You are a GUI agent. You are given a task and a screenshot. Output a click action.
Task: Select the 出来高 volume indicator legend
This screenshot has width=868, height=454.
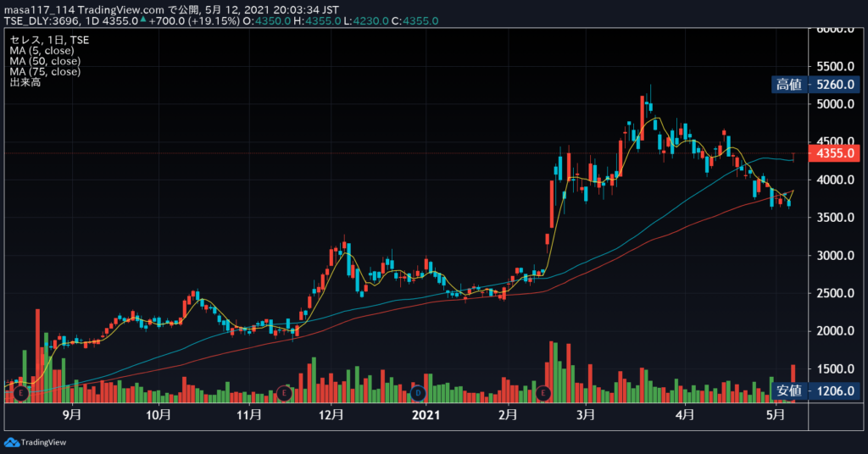[x=25, y=82]
